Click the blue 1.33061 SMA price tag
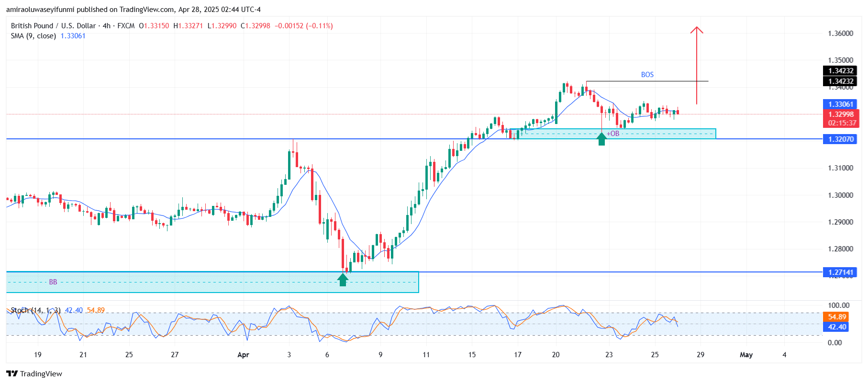The image size is (868, 384). click(841, 104)
